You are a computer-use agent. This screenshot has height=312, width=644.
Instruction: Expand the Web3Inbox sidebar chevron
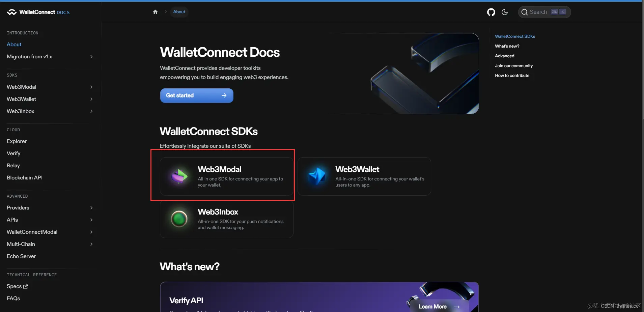tap(91, 111)
